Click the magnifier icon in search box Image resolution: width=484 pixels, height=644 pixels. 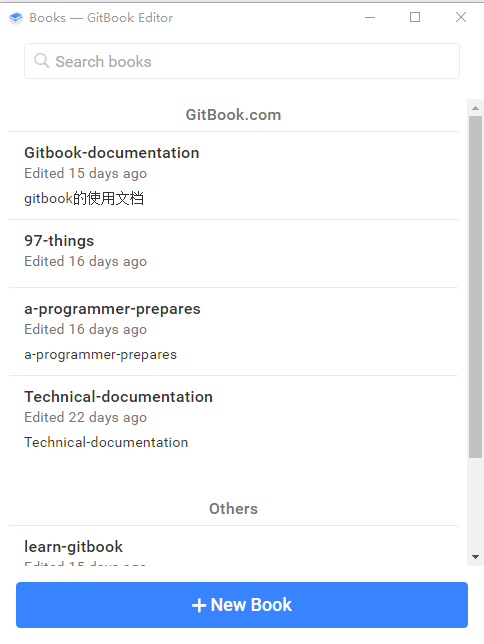pyautogui.click(x=41, y=61)
